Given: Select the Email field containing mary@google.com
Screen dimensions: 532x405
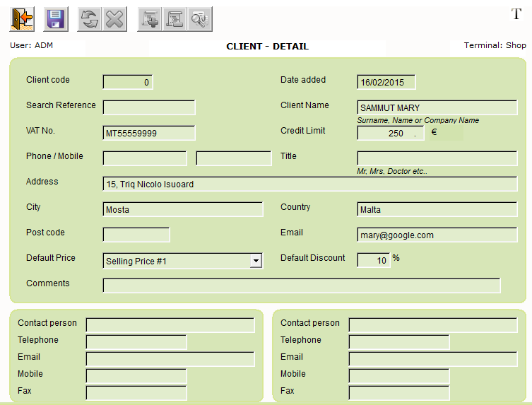Looking at the screenshot, I should (x=437, y=235).
